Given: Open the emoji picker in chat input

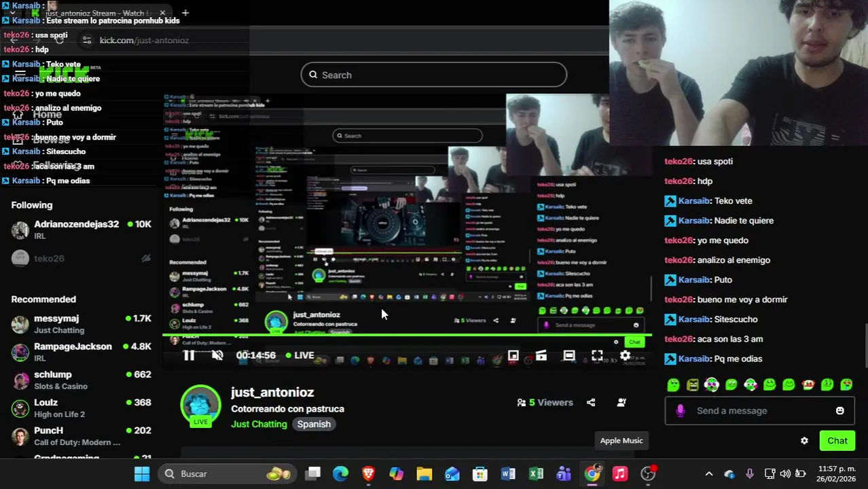Looking at the screenshot, I should 840,411.
